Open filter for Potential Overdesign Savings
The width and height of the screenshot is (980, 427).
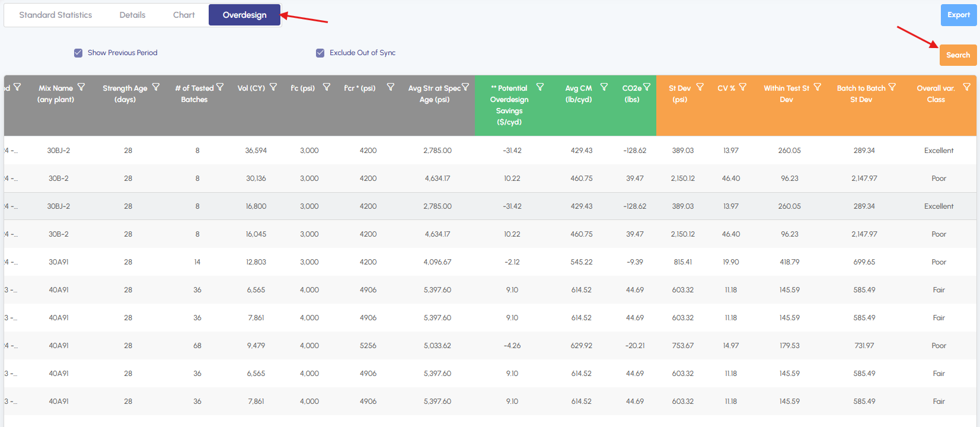[x=540, y=87]
